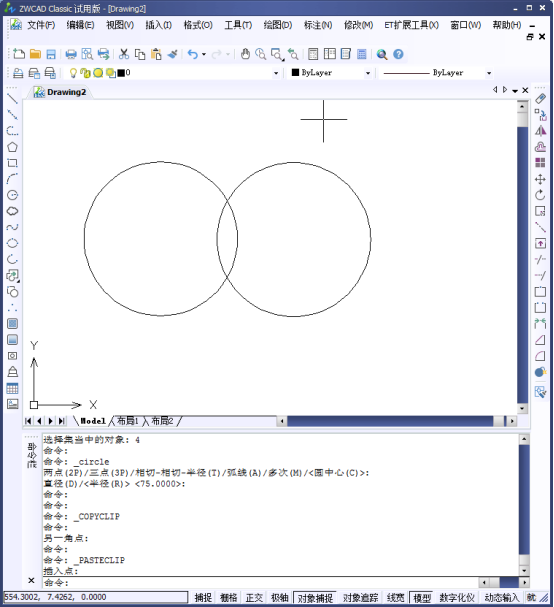Toggle Object Tracking (对象追踪)

point(360,597)
